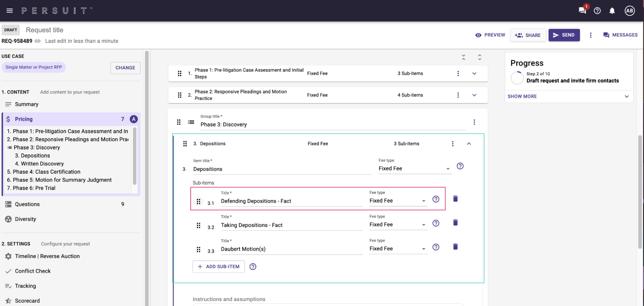This screenshot has width=644, height=306.
Task: Click the help question mark in top bar
Action: [597, 11]
